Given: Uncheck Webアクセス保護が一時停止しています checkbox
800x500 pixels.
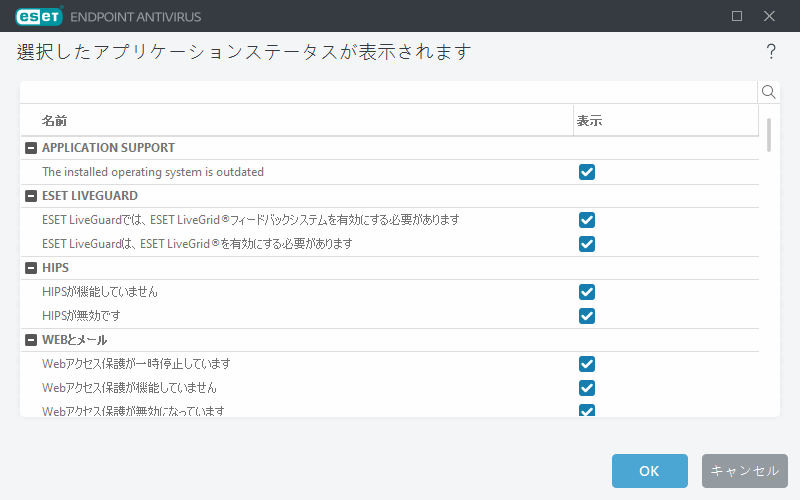Looking at the screenshot, I should 587,364.
